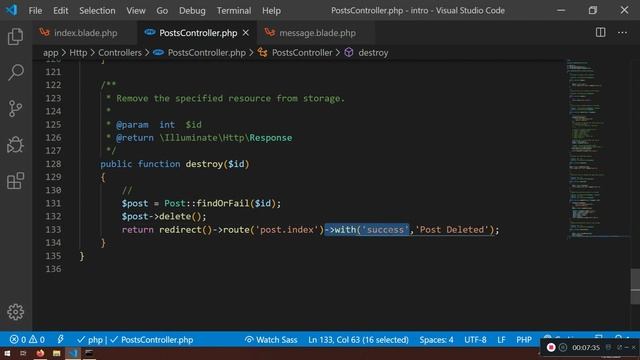Viewport: 640px width, 360px height.
Task: Open the Edit menu
Action: tap(60, 11)
